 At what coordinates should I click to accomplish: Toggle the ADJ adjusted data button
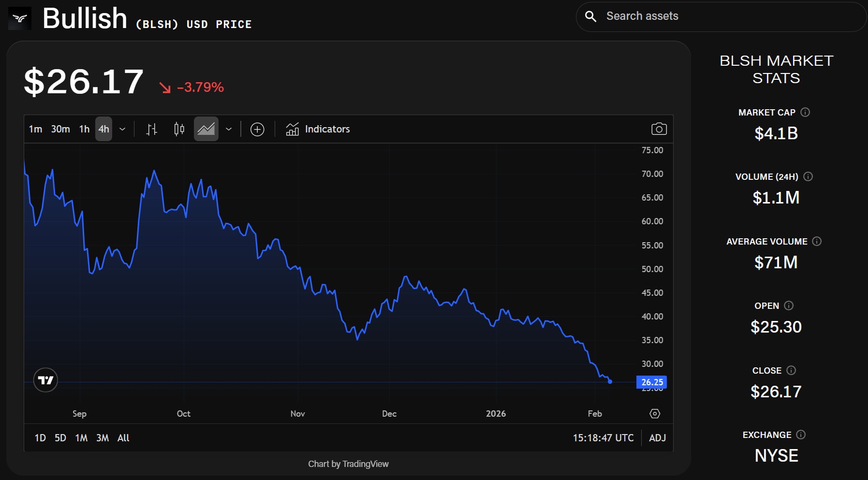657,438
